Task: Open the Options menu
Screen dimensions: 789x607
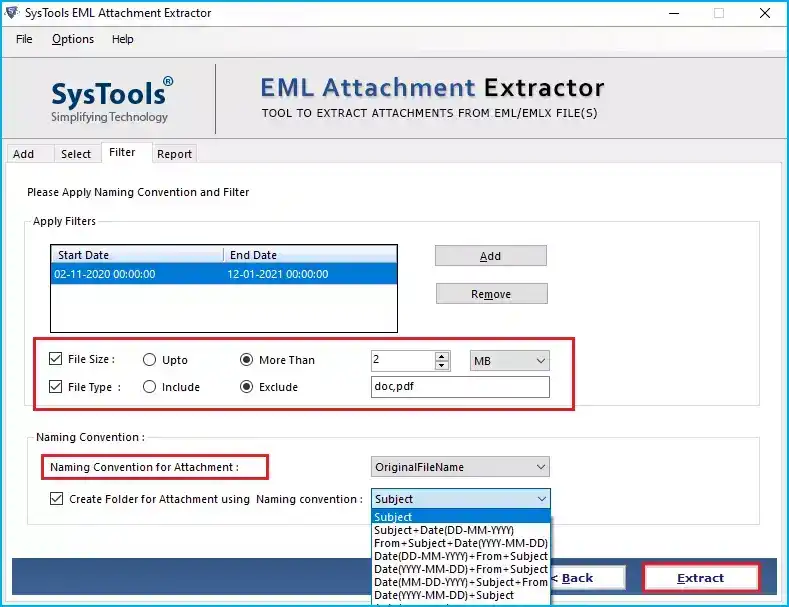Action: [73, 39]
